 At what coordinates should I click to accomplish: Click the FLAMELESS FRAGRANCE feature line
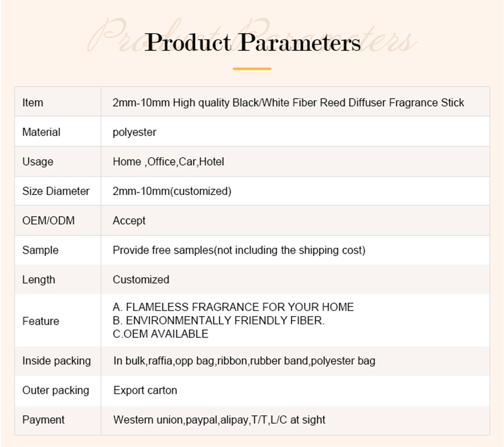pos(233,307)
